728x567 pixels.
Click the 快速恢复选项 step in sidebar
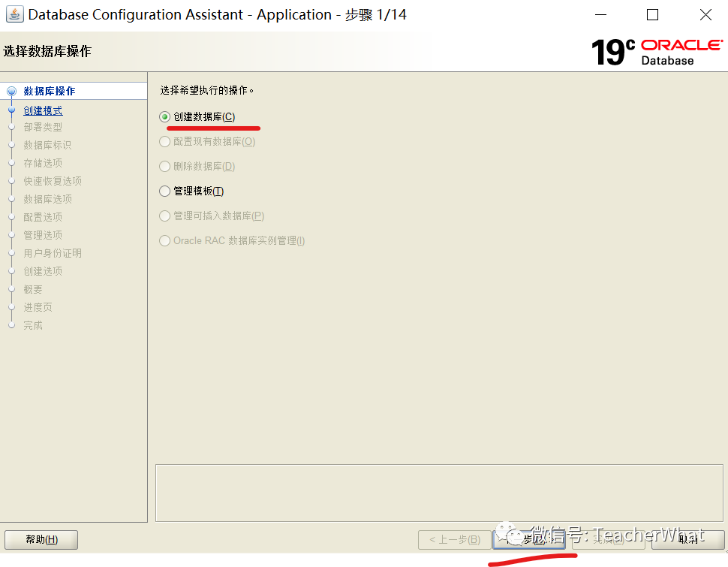tap(53, 181)
